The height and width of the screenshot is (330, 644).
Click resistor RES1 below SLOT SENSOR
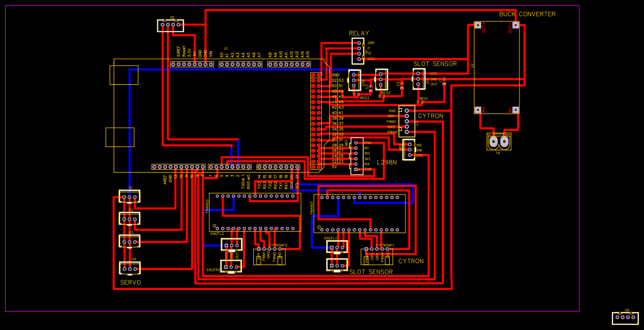pos(419,101)
